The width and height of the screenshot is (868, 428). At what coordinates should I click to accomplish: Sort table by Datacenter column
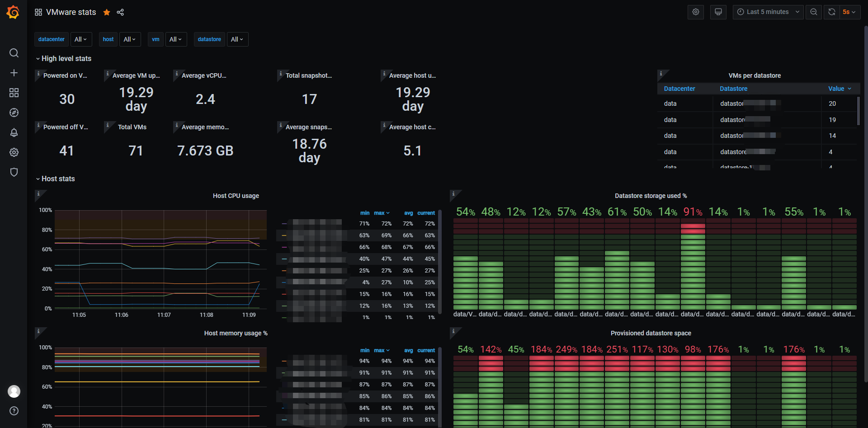click(679, 89)
